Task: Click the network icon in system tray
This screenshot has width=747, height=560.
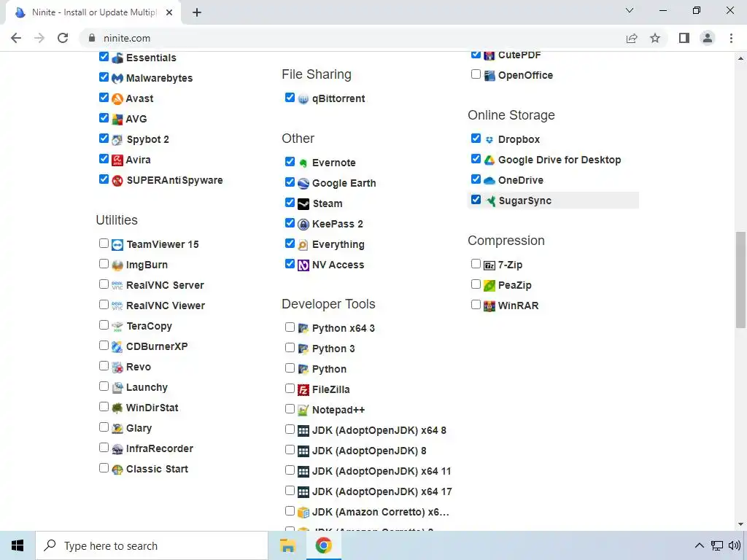Action: [x=717, y=545]
